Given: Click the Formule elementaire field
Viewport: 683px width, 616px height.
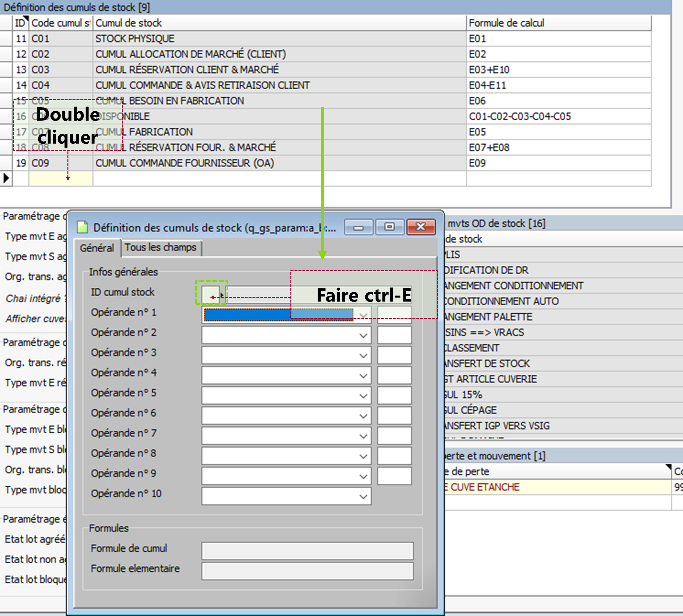Looking at the screenshot, I should [x=307, y=571].
